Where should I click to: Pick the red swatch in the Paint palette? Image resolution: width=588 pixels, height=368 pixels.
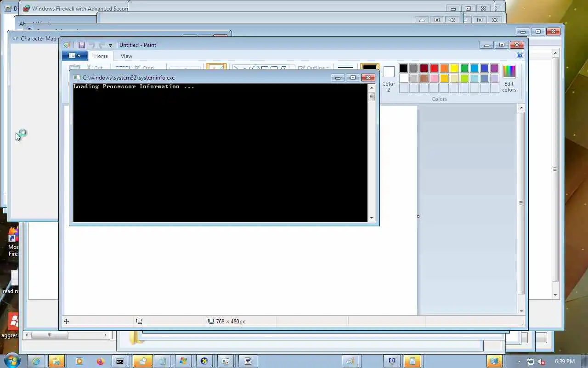[x=434, y=68]
